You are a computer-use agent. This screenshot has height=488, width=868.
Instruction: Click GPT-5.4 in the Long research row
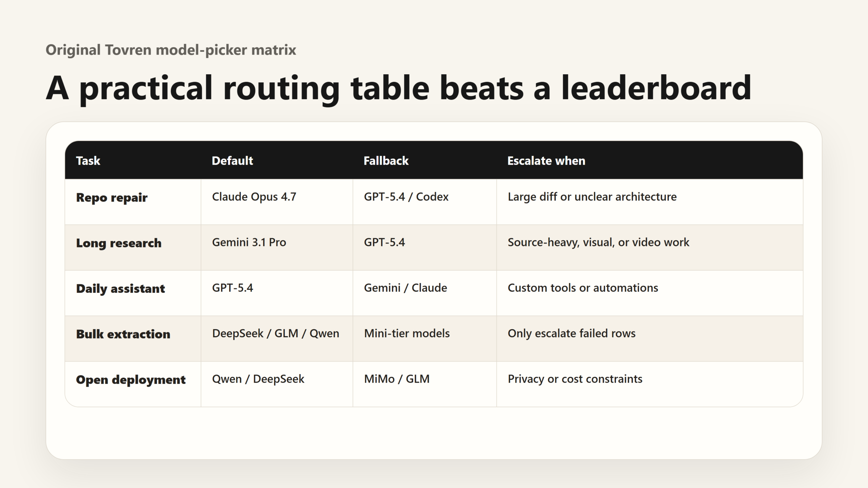[384, 242]
